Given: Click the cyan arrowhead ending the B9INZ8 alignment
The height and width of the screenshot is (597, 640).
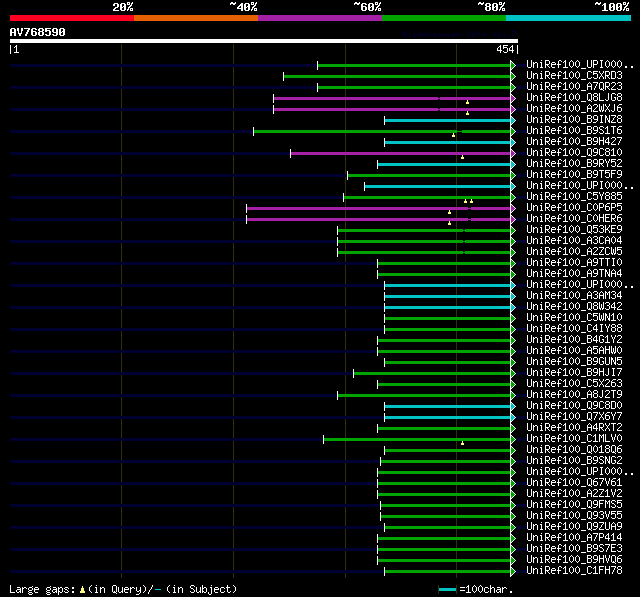Looking at the screenshot, I should [x=513, y=120].
